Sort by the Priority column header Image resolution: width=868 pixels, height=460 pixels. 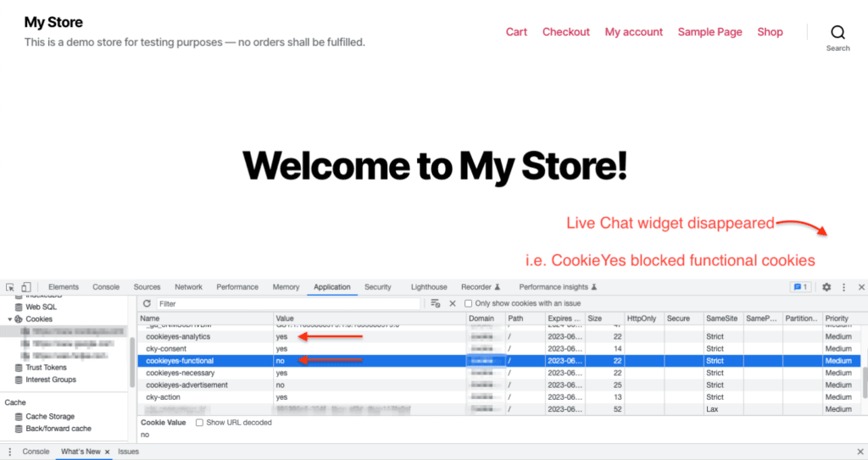pos(842,319)
